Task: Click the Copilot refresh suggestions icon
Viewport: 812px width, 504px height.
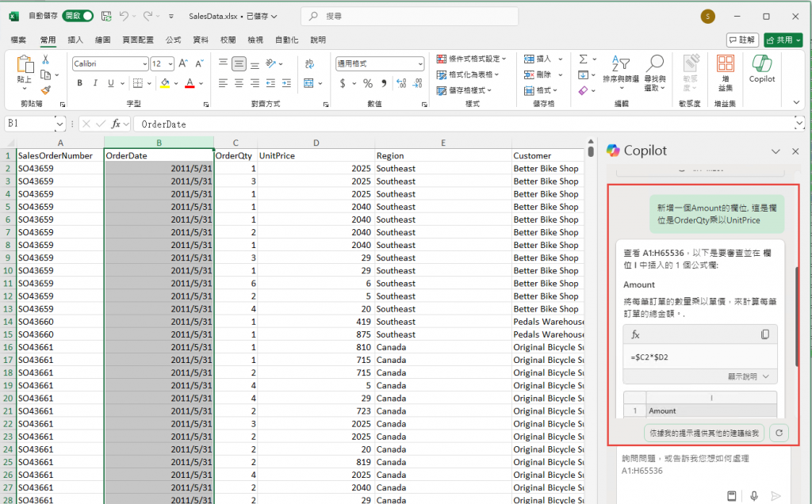Action: (x=779, y=433)
